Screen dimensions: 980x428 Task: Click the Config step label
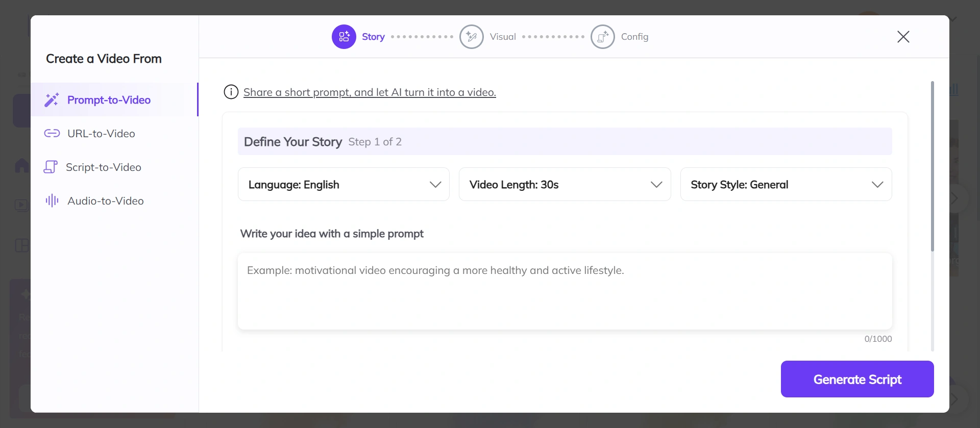[634, 37]
